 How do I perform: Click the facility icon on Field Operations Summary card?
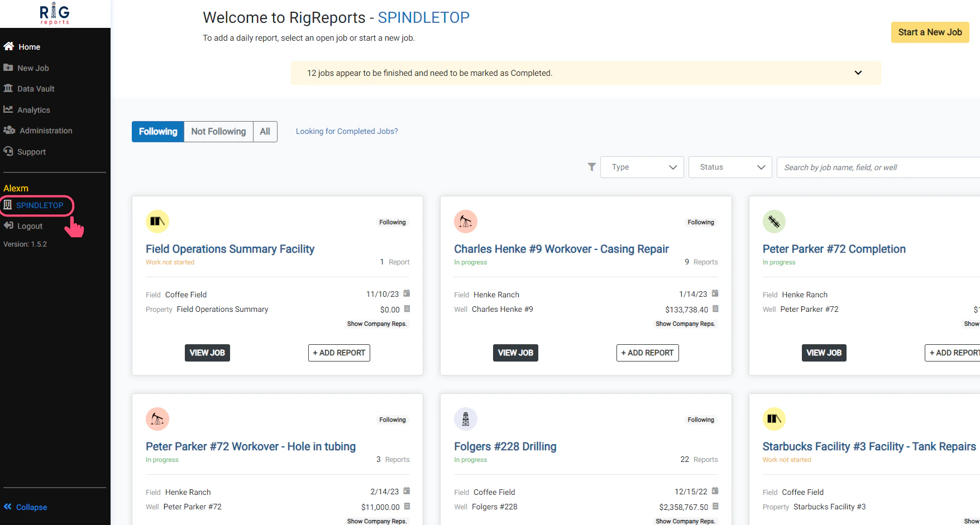point(157,221)
